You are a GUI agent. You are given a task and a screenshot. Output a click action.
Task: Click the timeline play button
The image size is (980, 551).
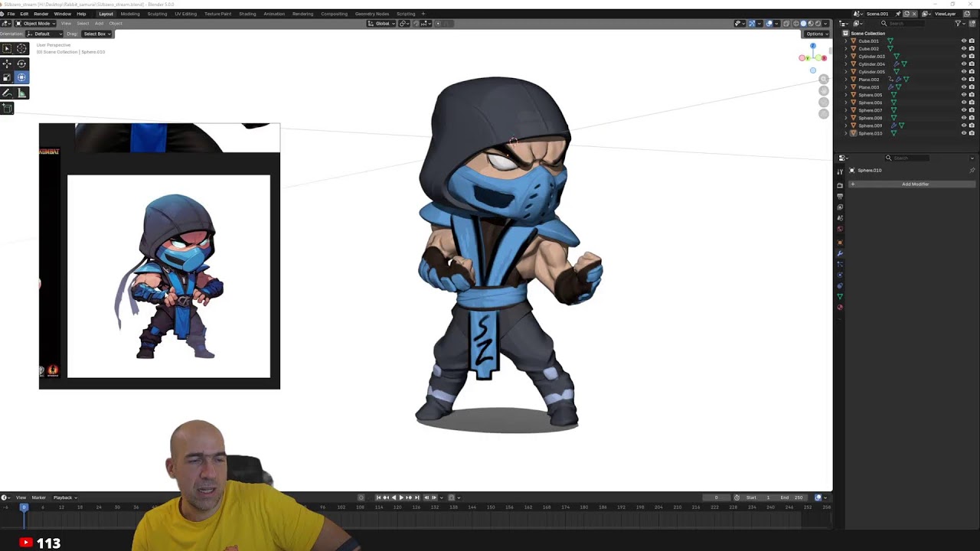[x=401, y=497]
